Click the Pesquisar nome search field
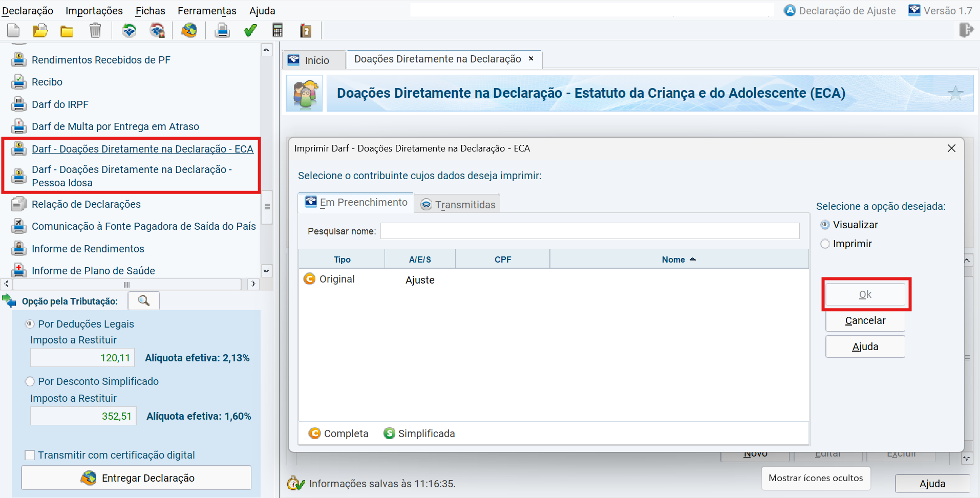 coord(589,231)
